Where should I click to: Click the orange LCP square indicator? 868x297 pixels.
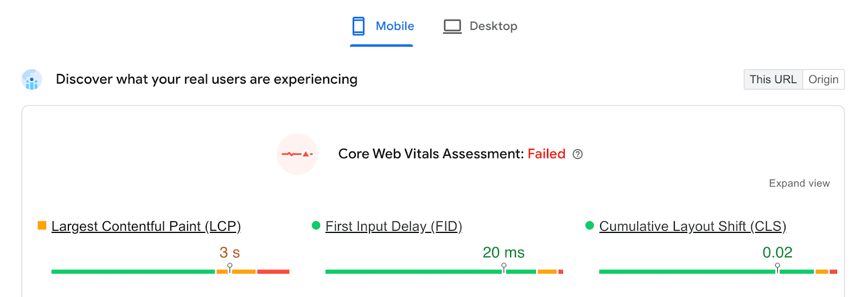point(42,225)
